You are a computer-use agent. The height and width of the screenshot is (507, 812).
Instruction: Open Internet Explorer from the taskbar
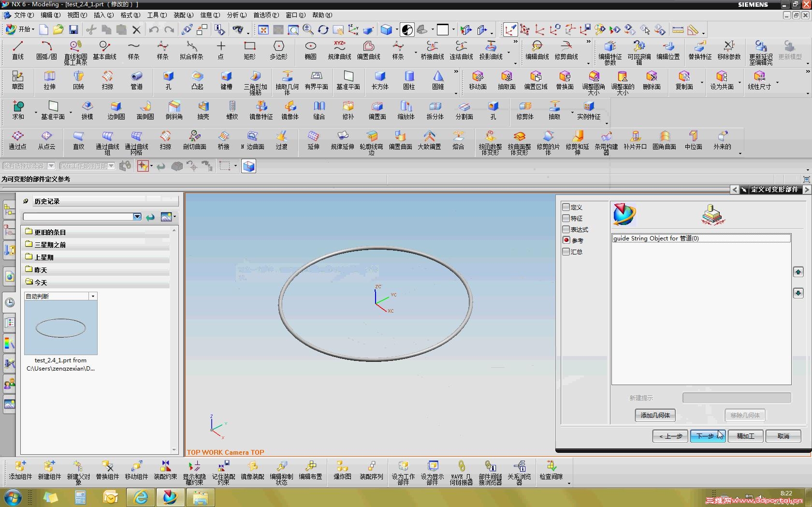pyautogui.click(x=141, y=497)
